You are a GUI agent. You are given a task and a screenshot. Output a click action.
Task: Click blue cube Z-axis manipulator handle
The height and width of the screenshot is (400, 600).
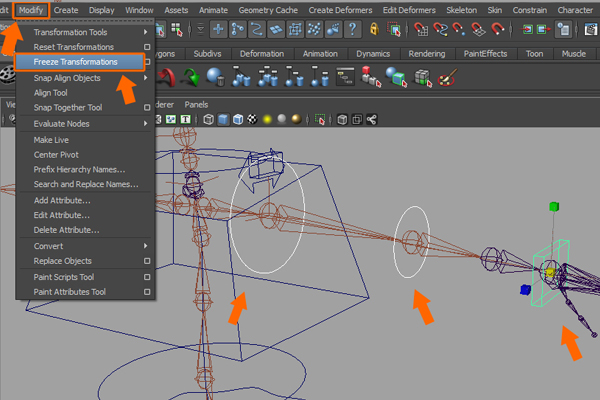[x=525, y=290]
